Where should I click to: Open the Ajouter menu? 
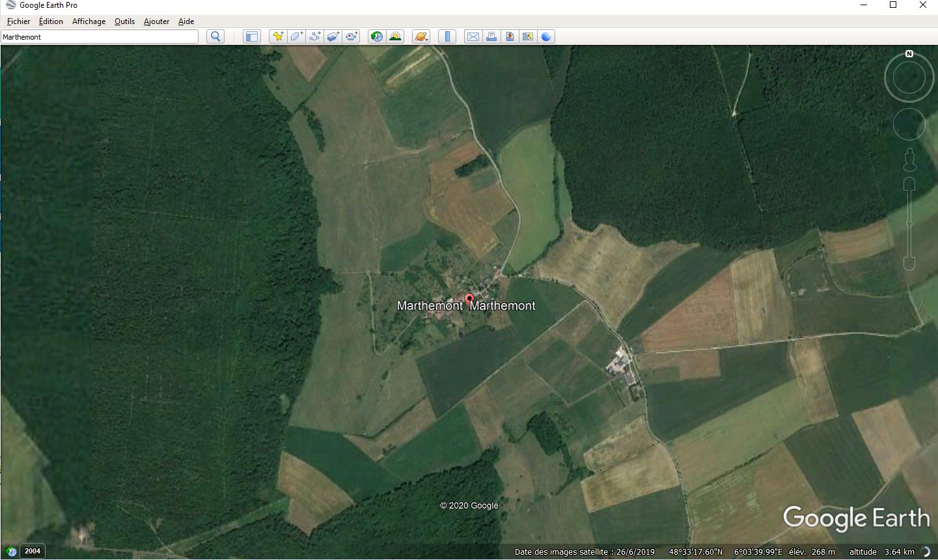(156, 21)
